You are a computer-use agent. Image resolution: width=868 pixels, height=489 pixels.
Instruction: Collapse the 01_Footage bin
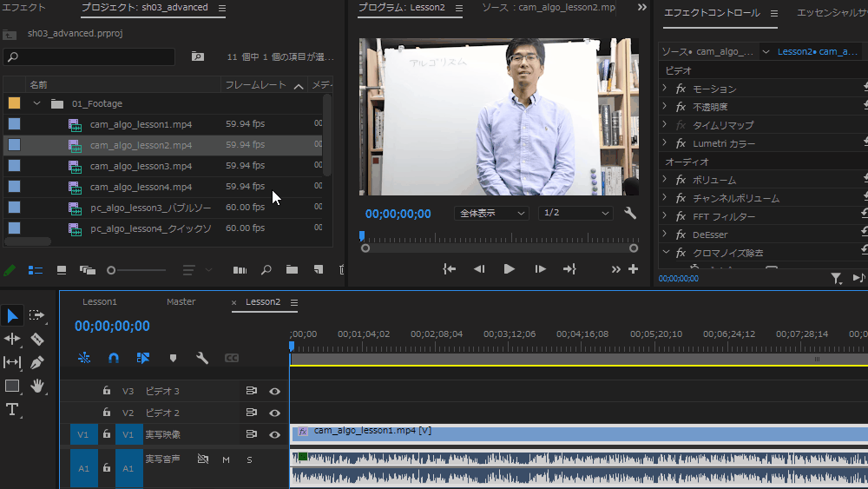point(36,103)
